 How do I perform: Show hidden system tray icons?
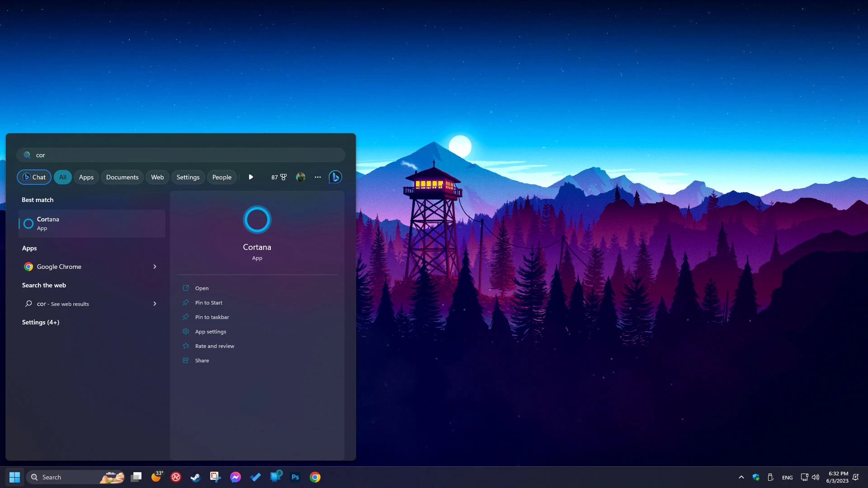point(741,477)
